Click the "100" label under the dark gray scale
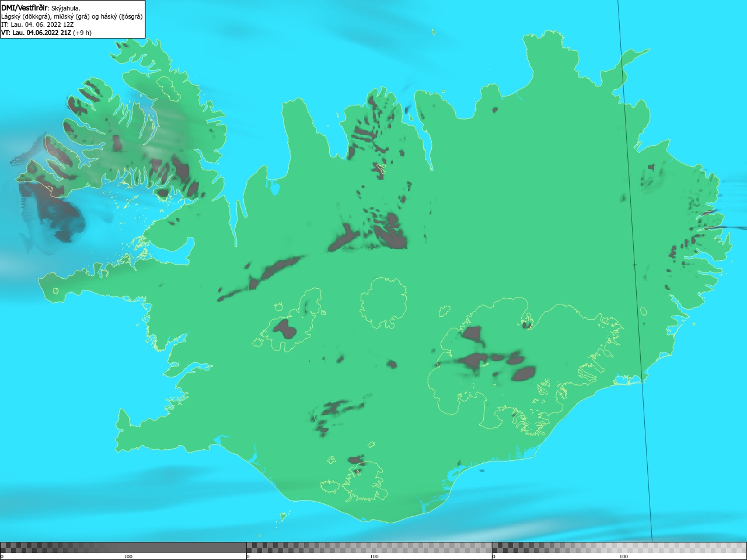The height and width of the screenshot is (560, 747). [x=128, y=556]
